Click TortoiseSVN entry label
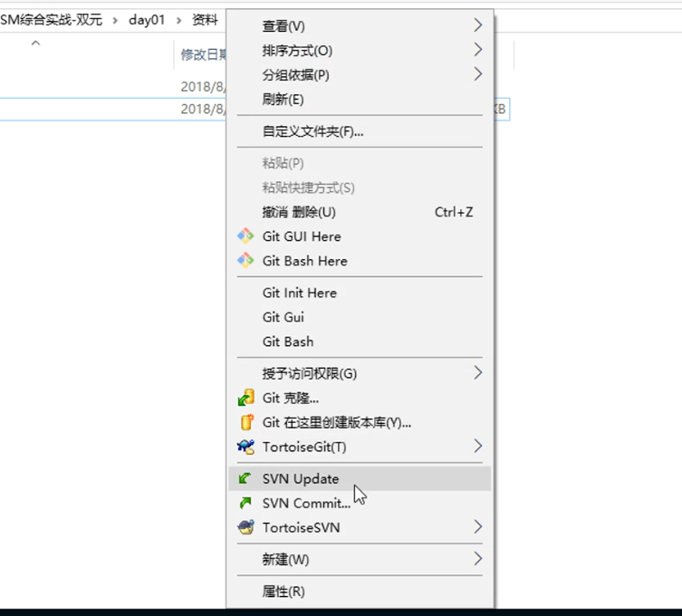 (x=301, y=528)
